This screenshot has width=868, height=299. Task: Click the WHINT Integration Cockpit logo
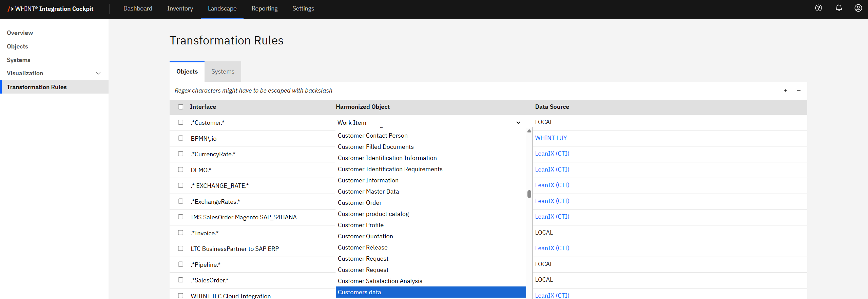pos(51,9)
